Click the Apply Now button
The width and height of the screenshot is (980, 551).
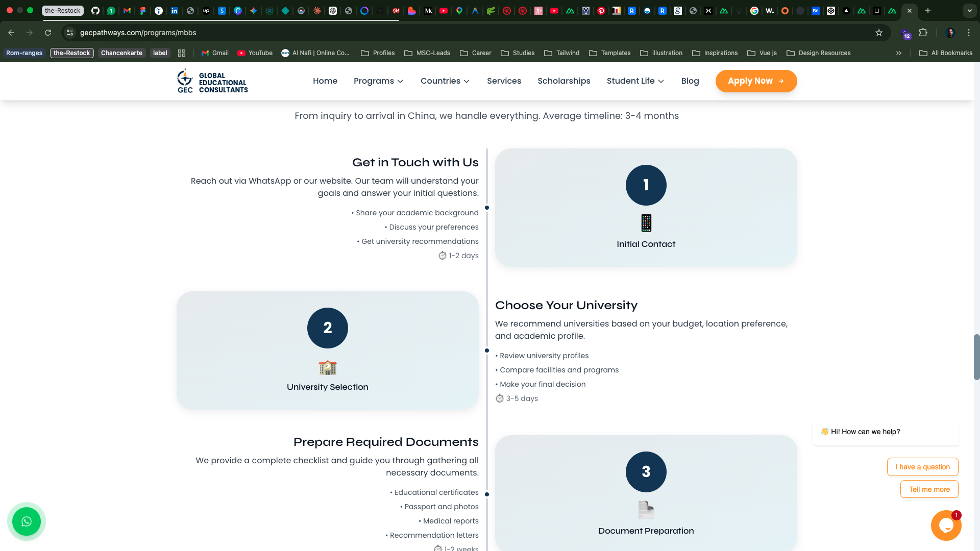coord(756,81)
